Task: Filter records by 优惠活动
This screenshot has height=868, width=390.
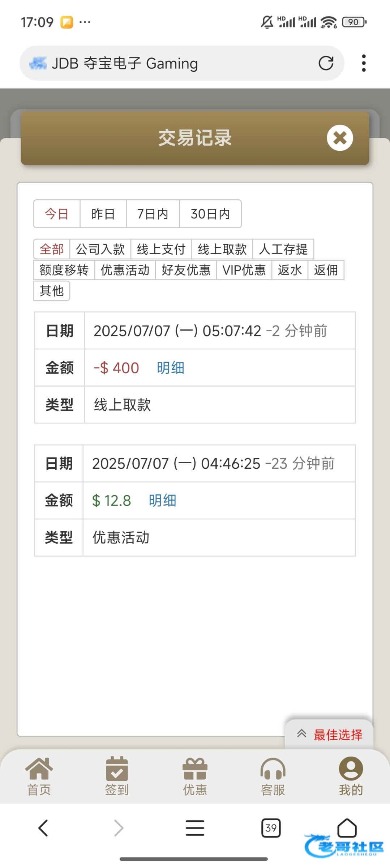Action: click(x=125, y=270)
